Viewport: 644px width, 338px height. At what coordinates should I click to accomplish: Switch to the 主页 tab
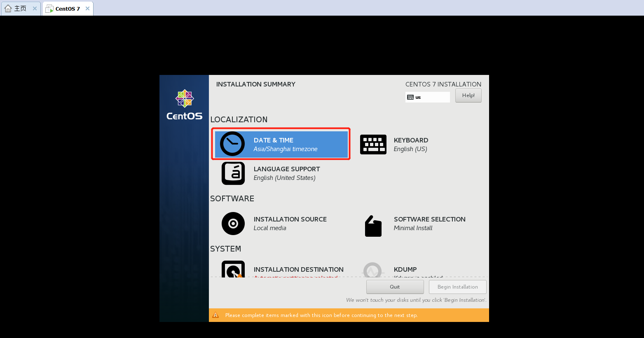tap(21, 8)
